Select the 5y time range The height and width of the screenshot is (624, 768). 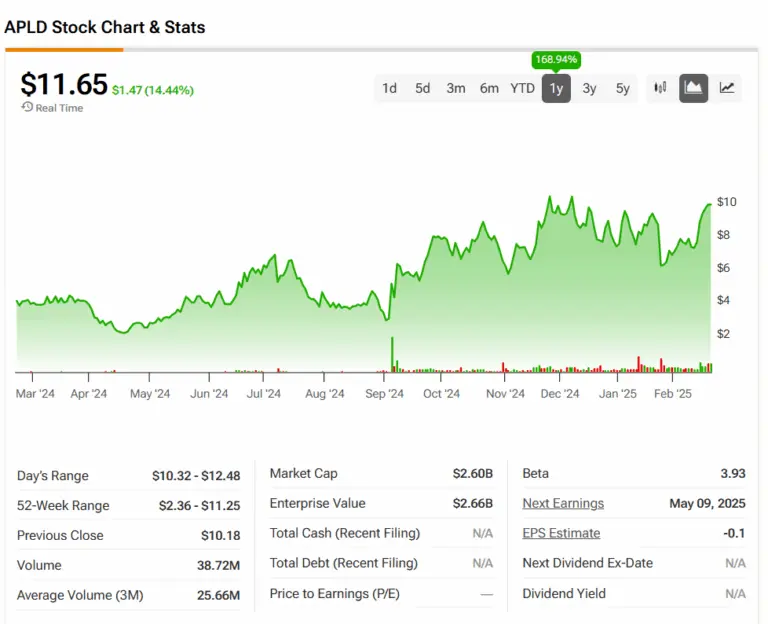pos(623,89)
